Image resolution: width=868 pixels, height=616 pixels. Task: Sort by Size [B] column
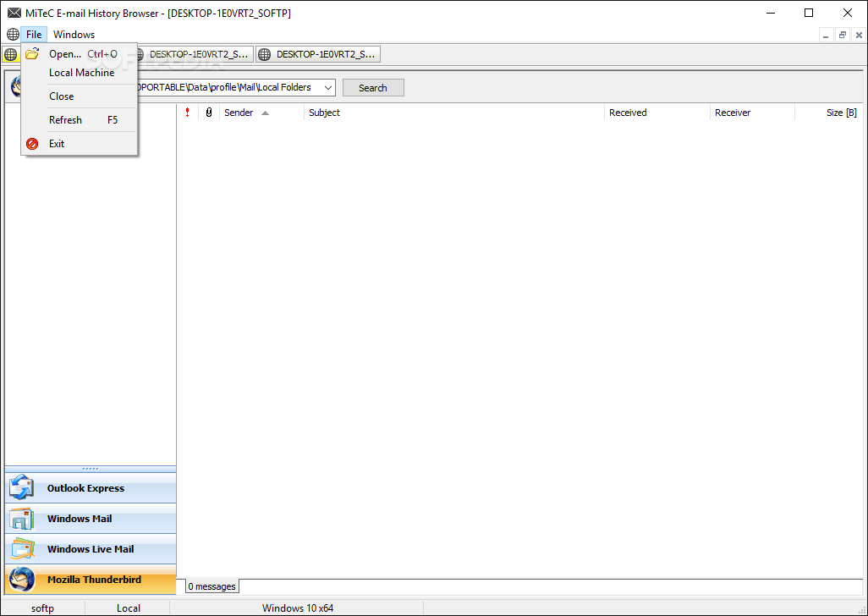coord(829,113)
